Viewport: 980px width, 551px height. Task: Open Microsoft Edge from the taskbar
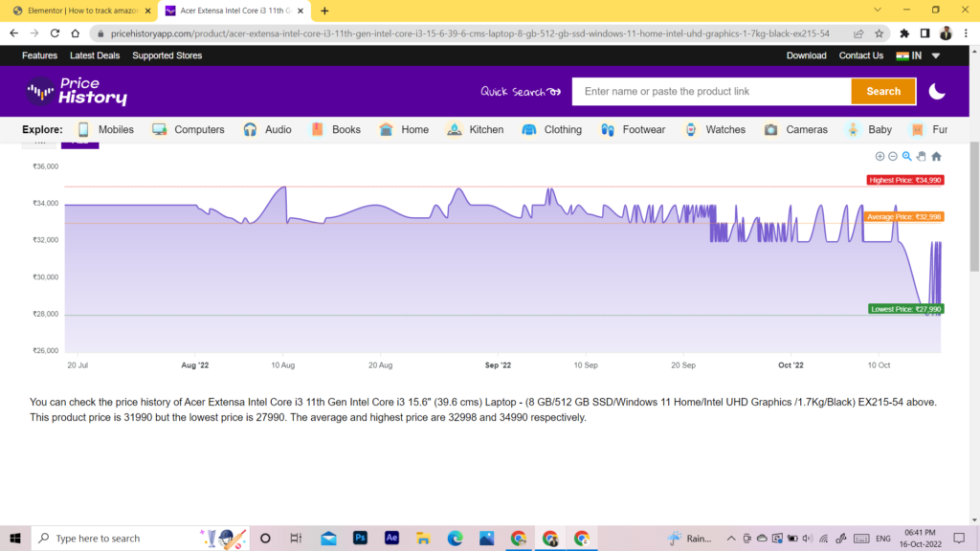click(455, 538)
